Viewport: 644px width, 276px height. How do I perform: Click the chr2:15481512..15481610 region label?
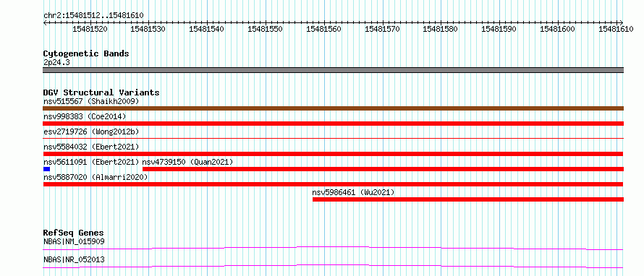[x=93, y=16]
